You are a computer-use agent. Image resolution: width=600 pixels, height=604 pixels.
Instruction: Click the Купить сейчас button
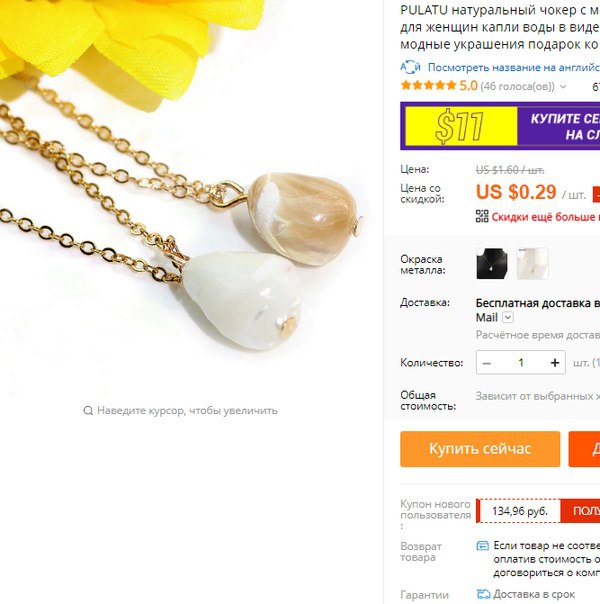(x=480, y=449)
